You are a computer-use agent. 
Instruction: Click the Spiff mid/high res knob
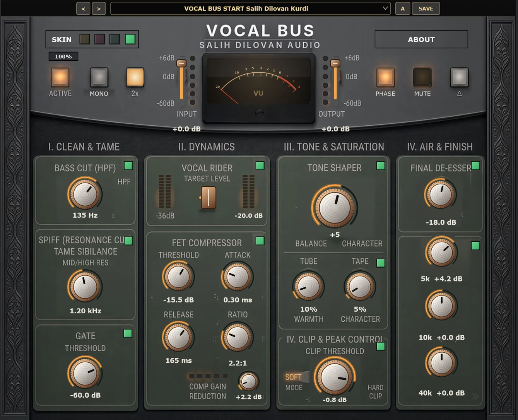(x=85, y=287)
